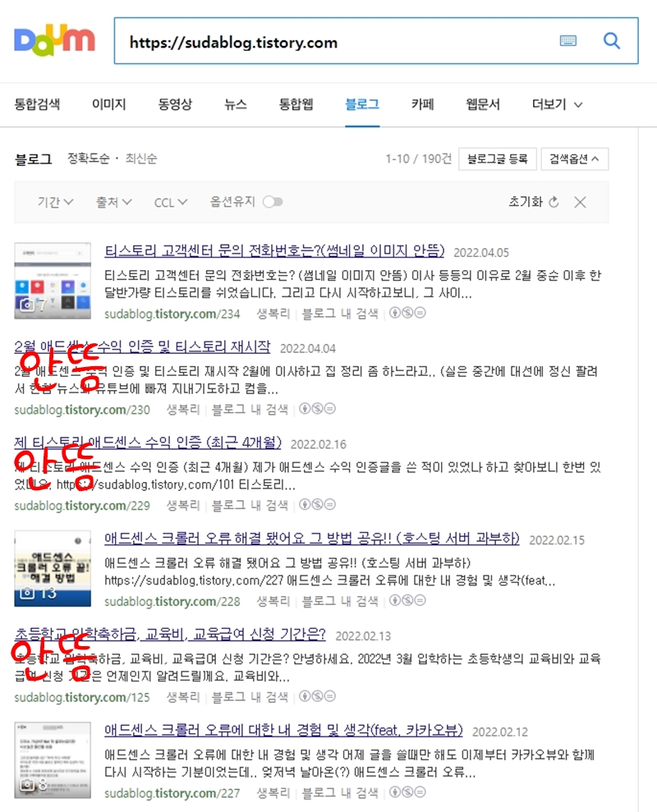Click the 블로그글 등록 button
Image resolution: width=657 pixels, height=812 pixels.
tap(497, 158)
